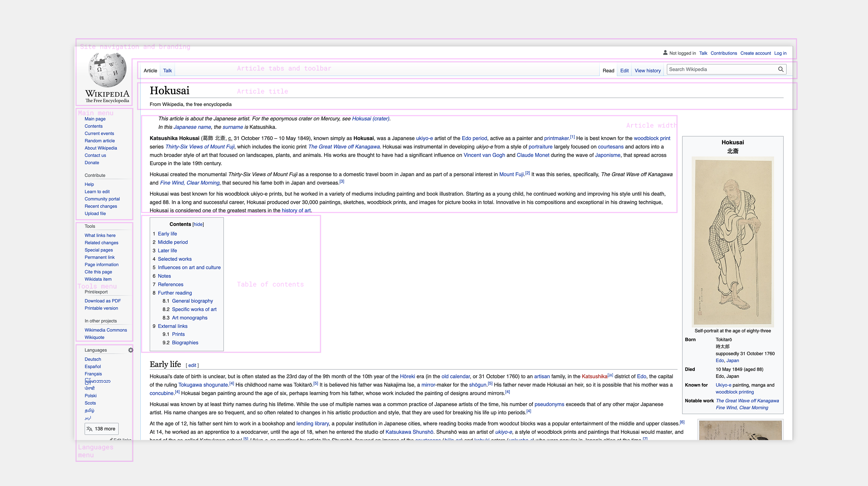Click the Wikipedia globe logo
Screen dimensions: 868x486
(107, 70)
